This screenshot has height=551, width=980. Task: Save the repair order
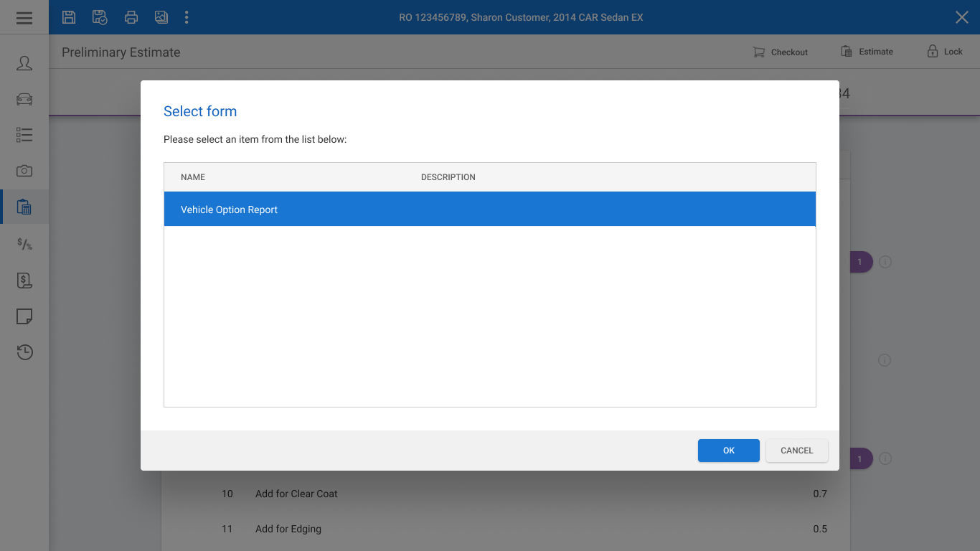tap(69, 17)
